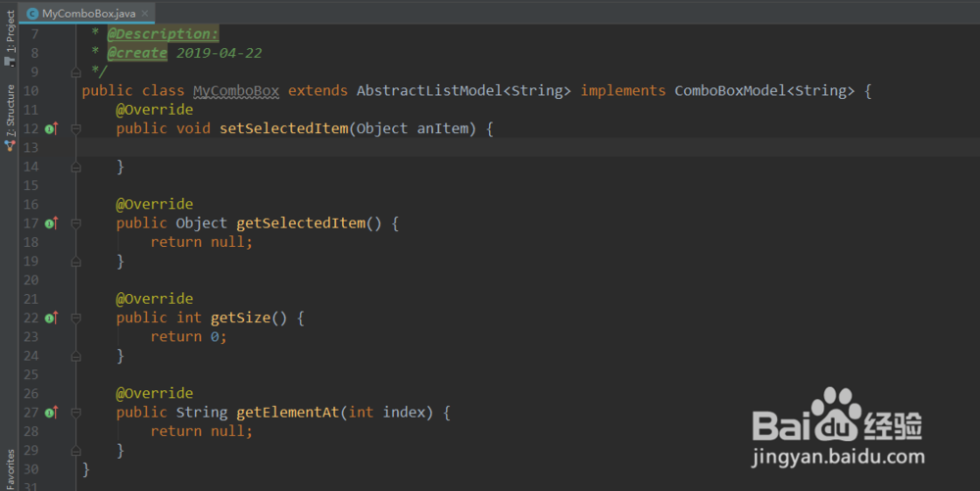This screenshot has height=491, width=980.
Task: Click the Java class icon on the file tab
Action: pyautogui.click(x=32, y=14)
